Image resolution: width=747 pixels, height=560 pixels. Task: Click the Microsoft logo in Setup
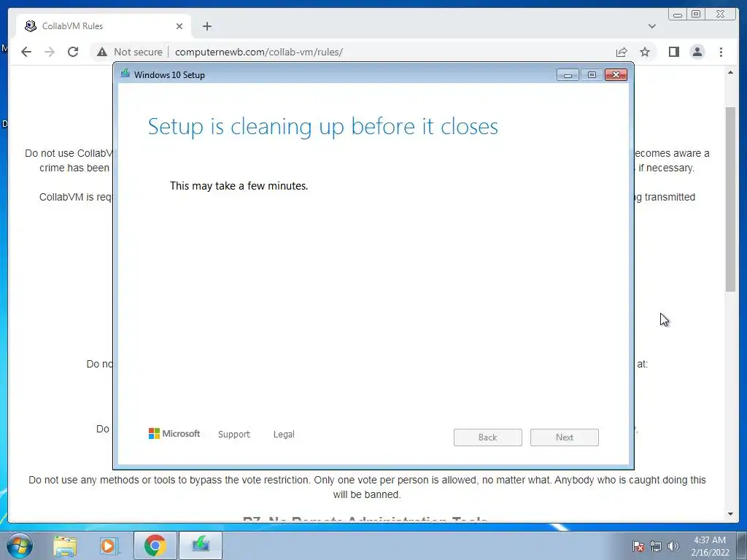(174, 433)
